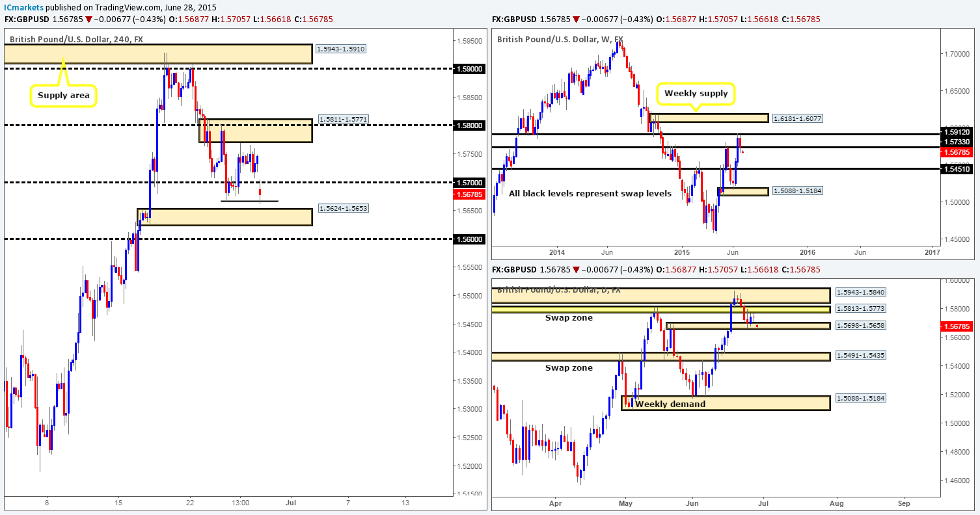This screenshot has height=515, width=980.
Task: Click 'All black levels represent swap levels' note
Action: point(590,193)
